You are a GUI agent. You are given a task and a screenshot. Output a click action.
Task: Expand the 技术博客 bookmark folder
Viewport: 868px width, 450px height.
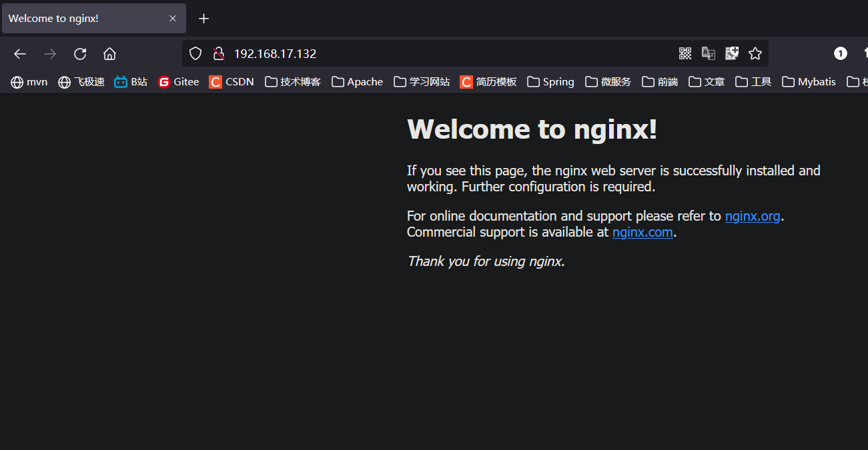[293, 82]
